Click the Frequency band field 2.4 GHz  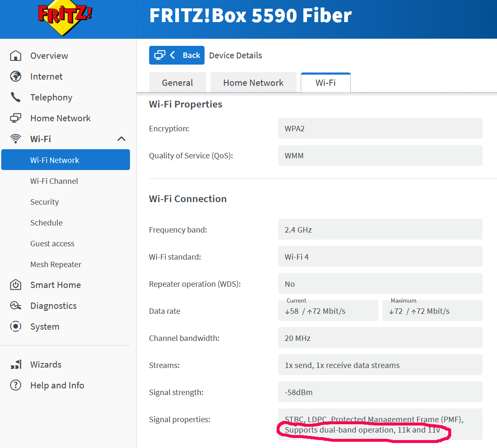(x=380, y=229)
